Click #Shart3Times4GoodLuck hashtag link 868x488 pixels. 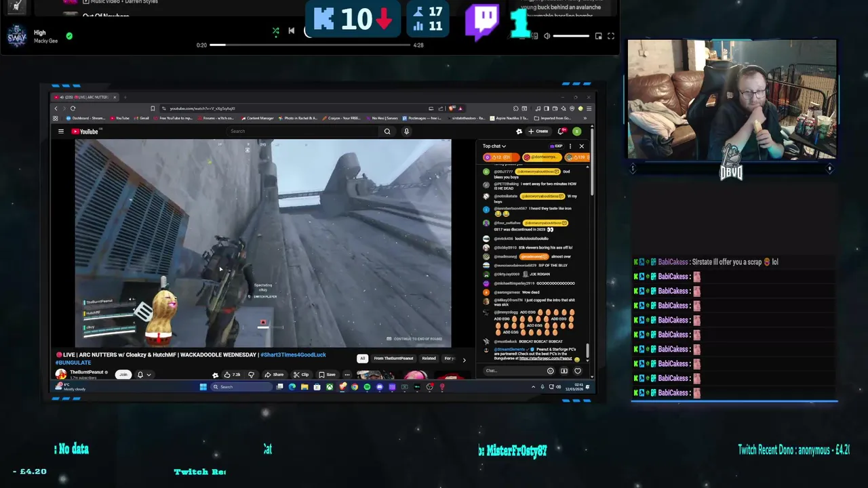tap(293, 354)
